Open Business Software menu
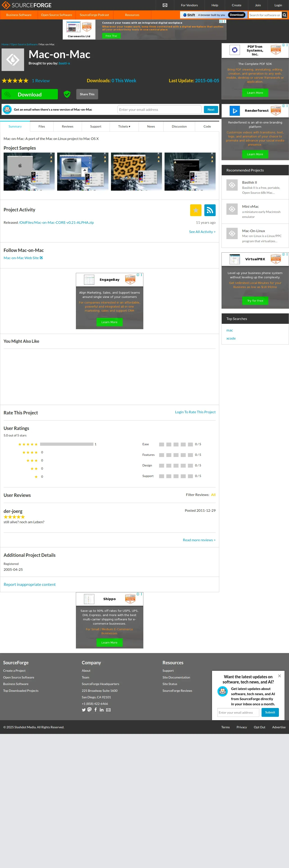Image resolution: width=289 pixels, height=868 pixels. pos(19,15)
